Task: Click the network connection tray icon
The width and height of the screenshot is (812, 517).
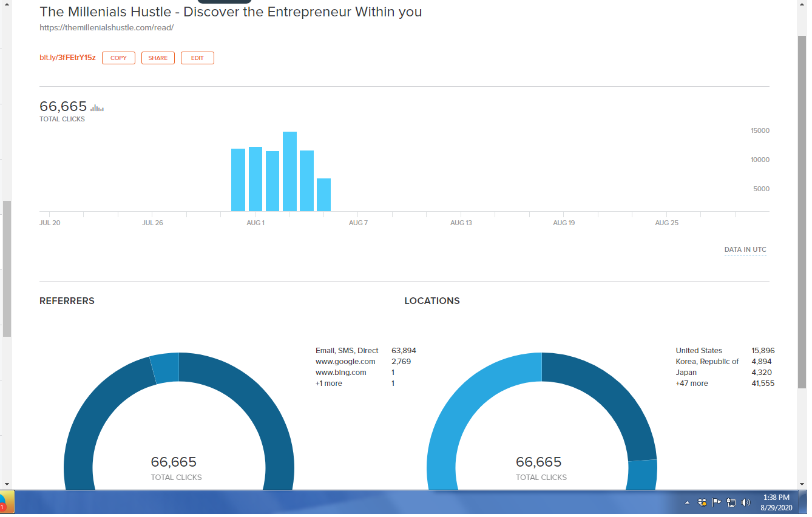Action: 731,502
